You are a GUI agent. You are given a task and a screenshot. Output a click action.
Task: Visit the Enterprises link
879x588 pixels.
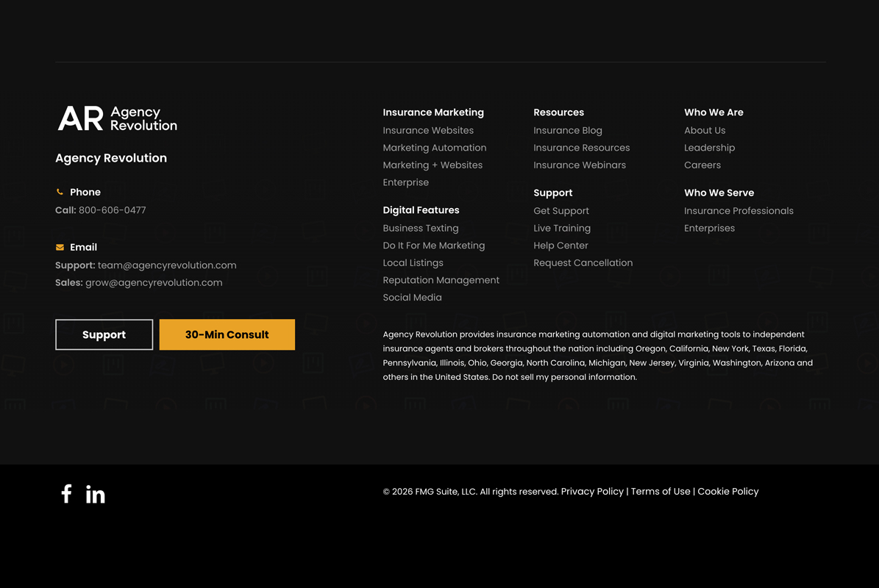point(709,228)
